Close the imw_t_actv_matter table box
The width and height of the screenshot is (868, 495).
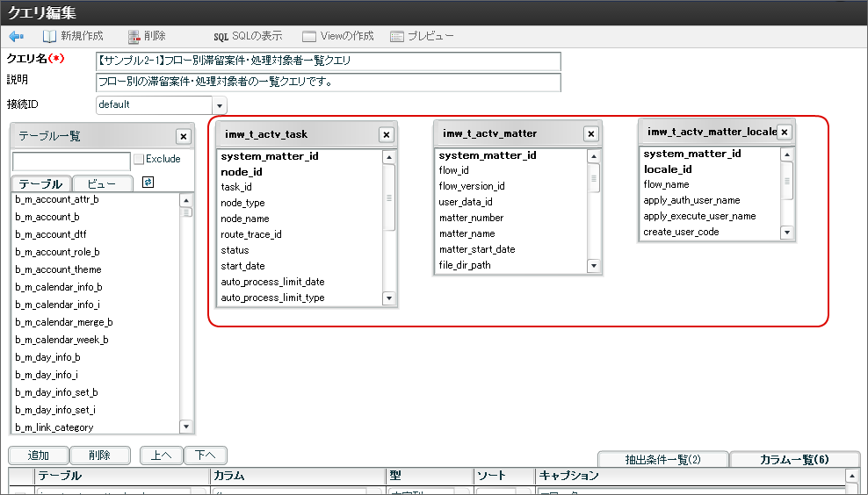(590, 134)
